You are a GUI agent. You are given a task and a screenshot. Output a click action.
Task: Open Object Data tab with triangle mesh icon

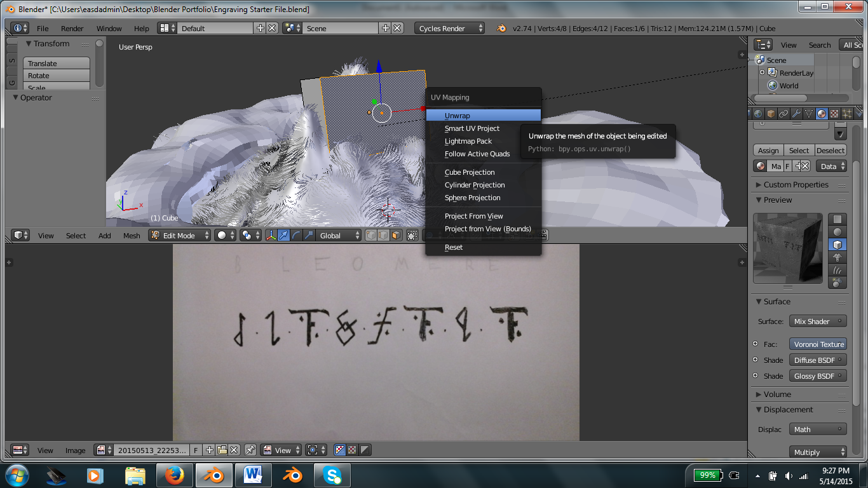[809, 114]
